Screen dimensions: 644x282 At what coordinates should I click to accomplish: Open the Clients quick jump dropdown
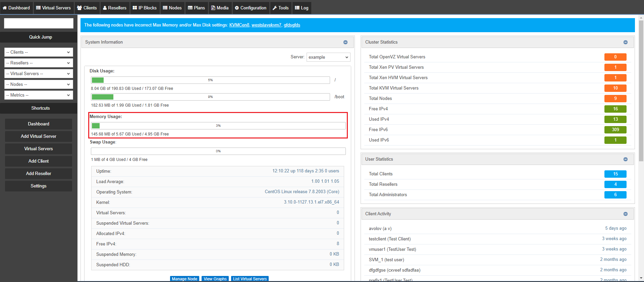[x=39, y=52]
